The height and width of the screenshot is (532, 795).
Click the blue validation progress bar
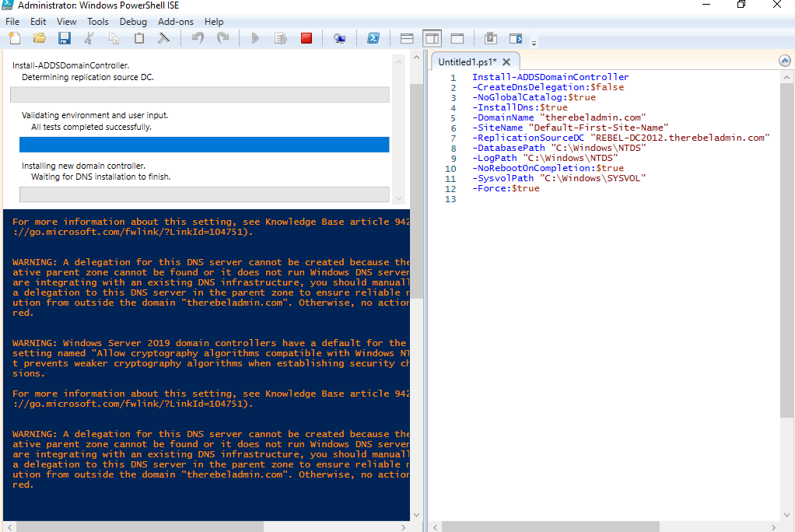(x=205, y=145)
